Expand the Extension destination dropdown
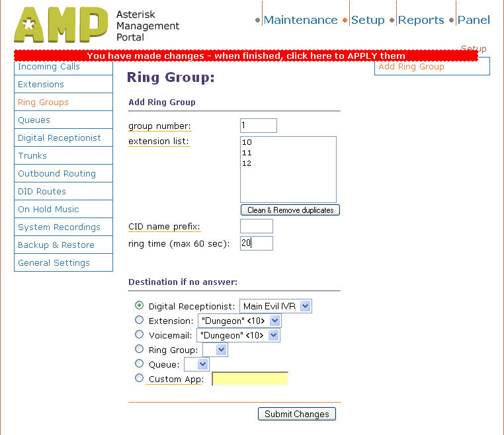The width and height of the screenshot is (504, 435). 239,321
